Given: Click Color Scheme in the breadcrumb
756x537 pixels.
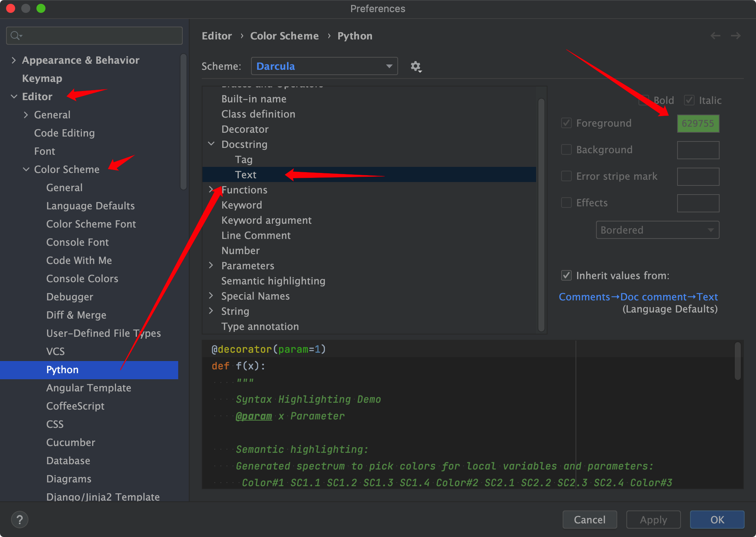Looking at the screenshot, I should (x=284, y=36).
